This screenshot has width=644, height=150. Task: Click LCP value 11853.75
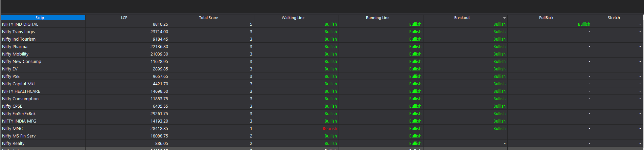tap(159, 99)
